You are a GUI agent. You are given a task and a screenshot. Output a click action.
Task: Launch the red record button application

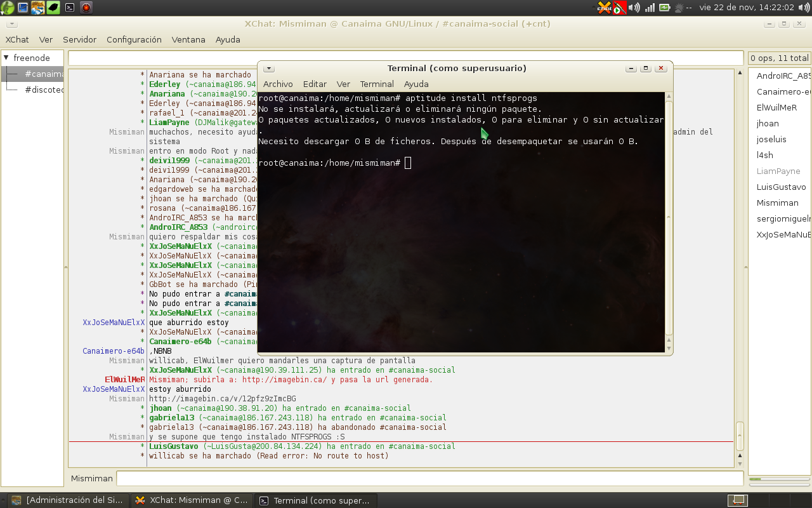coord(86,8)
